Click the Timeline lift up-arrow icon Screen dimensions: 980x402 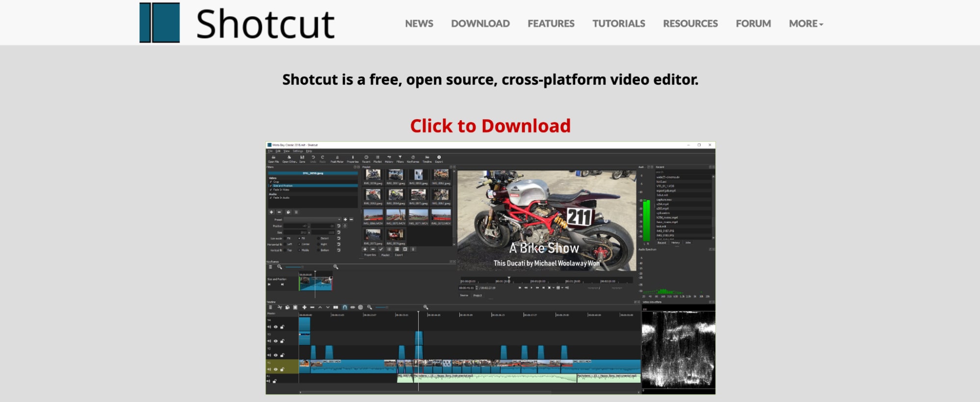(x=320, y=307)
